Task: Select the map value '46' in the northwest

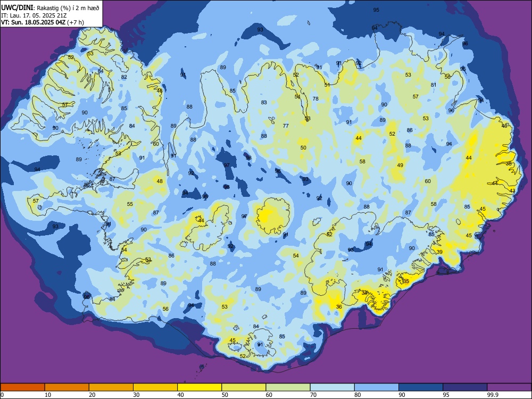Action: point(160,90)
